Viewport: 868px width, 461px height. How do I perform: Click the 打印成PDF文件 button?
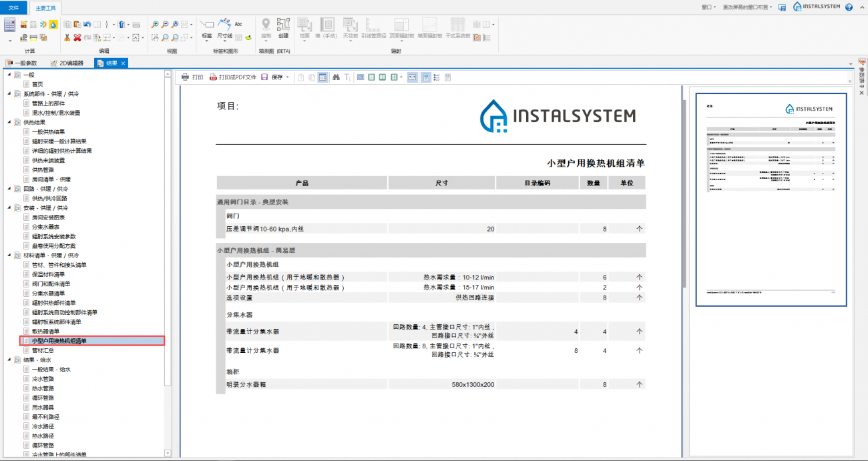coord(232,77)
